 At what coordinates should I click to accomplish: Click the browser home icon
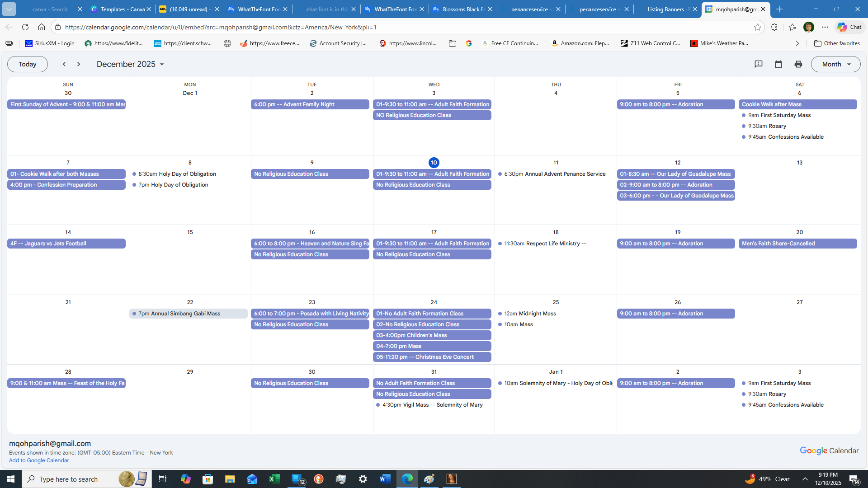(42, 27)
